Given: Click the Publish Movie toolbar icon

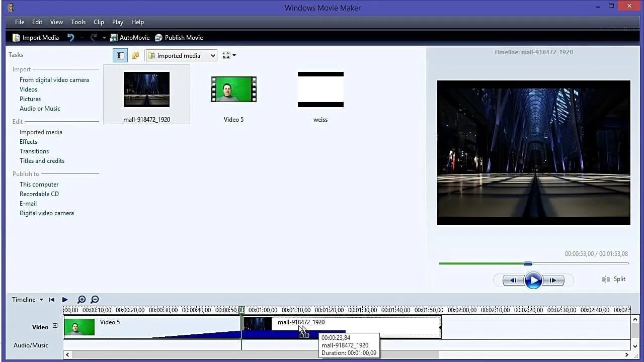Looking at the screenshot, I should coord(159,38).
